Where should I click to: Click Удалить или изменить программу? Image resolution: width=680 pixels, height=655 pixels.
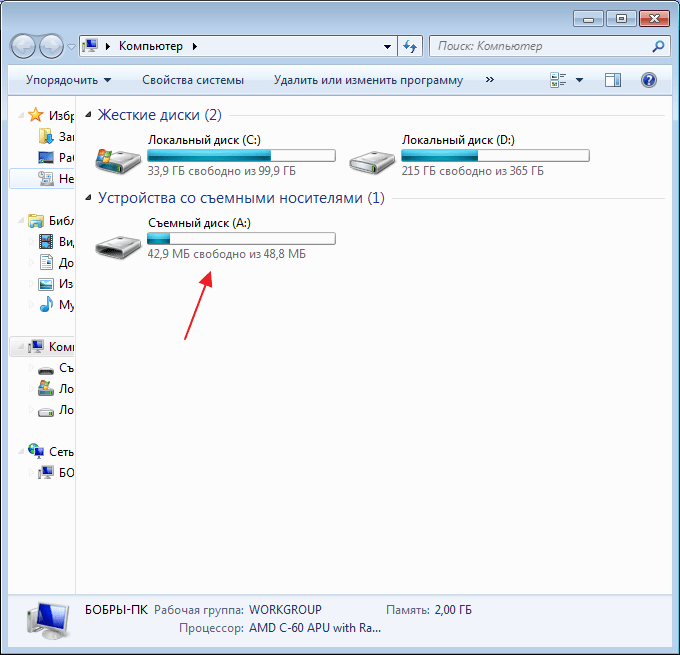tap(368, 80)
